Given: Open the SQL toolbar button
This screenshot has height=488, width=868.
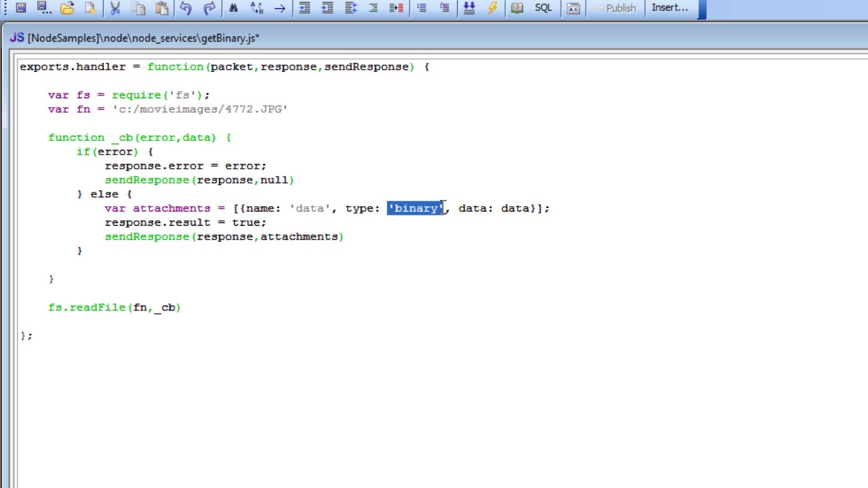Looking at the screenshot, I should coord(543,8).
